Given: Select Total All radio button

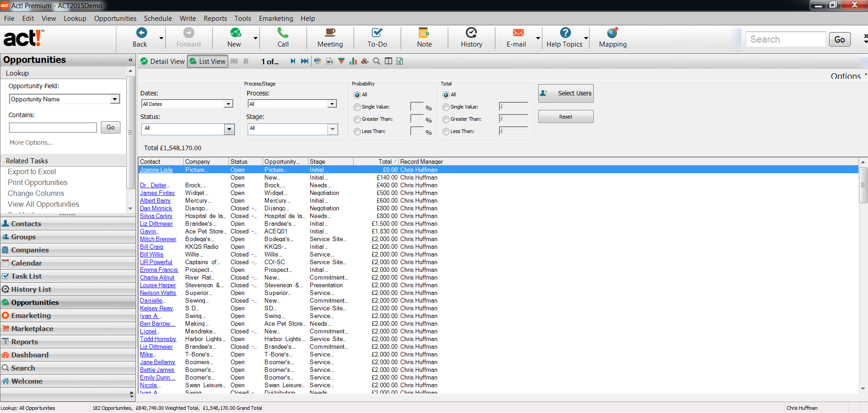Looking at the screenshot, I should pyautogui.click(x=446, y=95).
